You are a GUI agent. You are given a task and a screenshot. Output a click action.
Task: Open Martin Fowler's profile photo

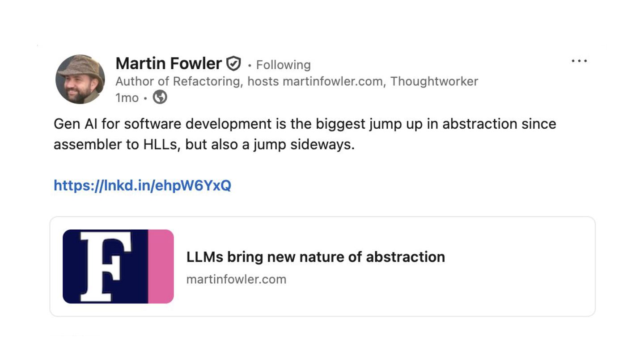pyautogui.click(x=80, y=80)
